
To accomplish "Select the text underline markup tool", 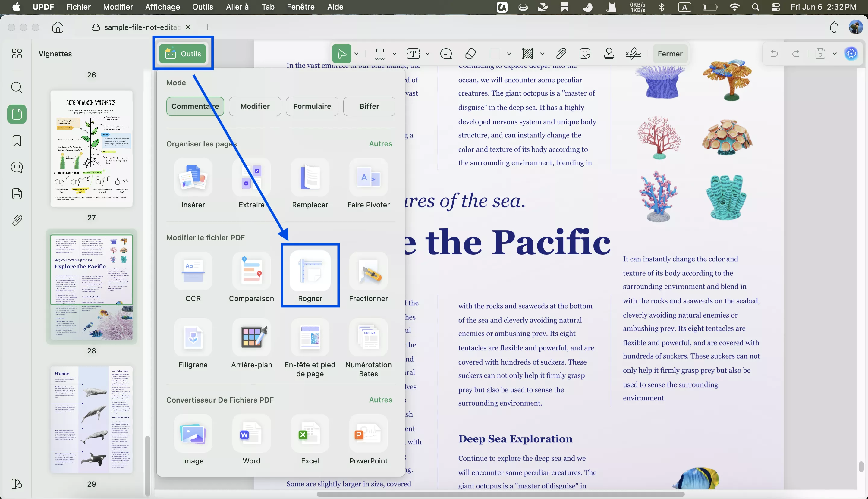I will [380, 54].
